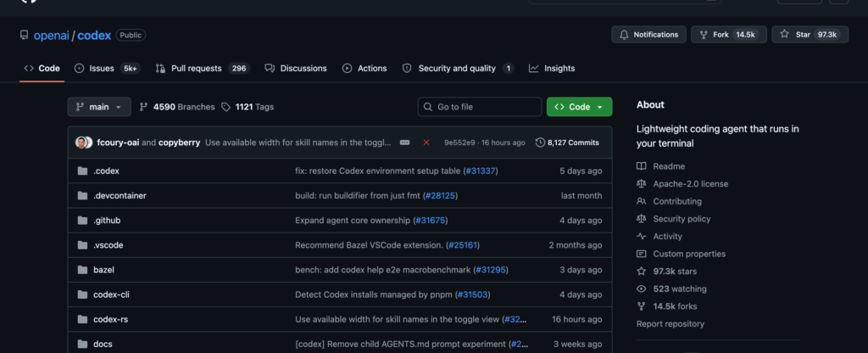The height and width of the screenshot is (353, 868).
Task: Switch to the Pull requests tab
Action: 202,68
